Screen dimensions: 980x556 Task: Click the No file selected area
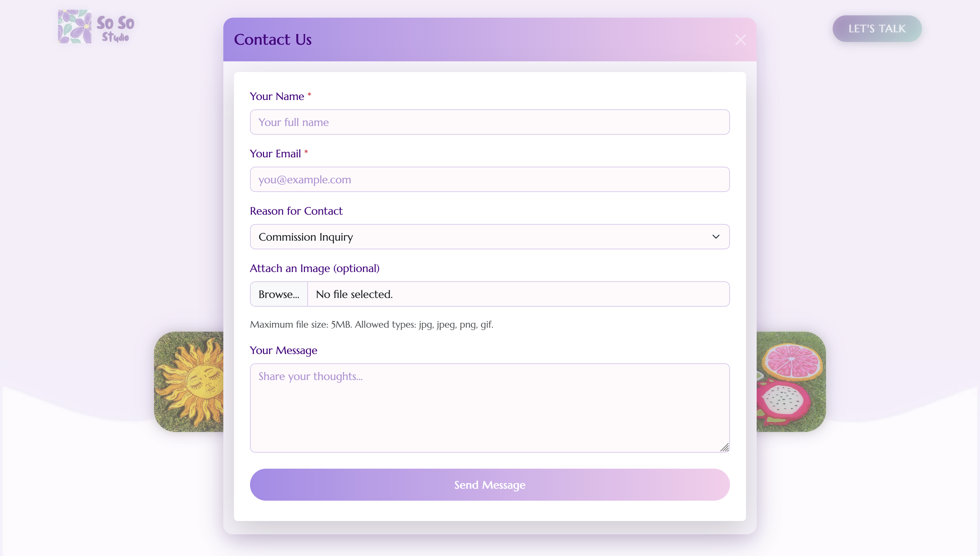coord(518,294)
